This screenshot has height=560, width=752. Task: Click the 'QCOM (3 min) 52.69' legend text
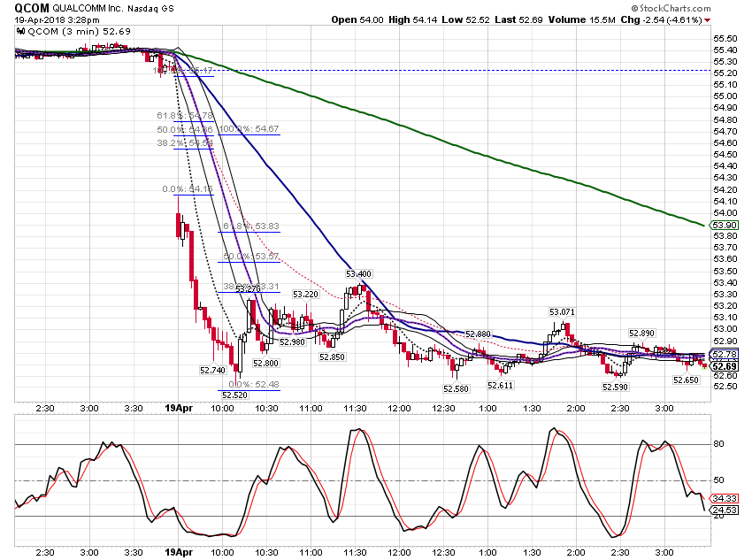point(79,32)
